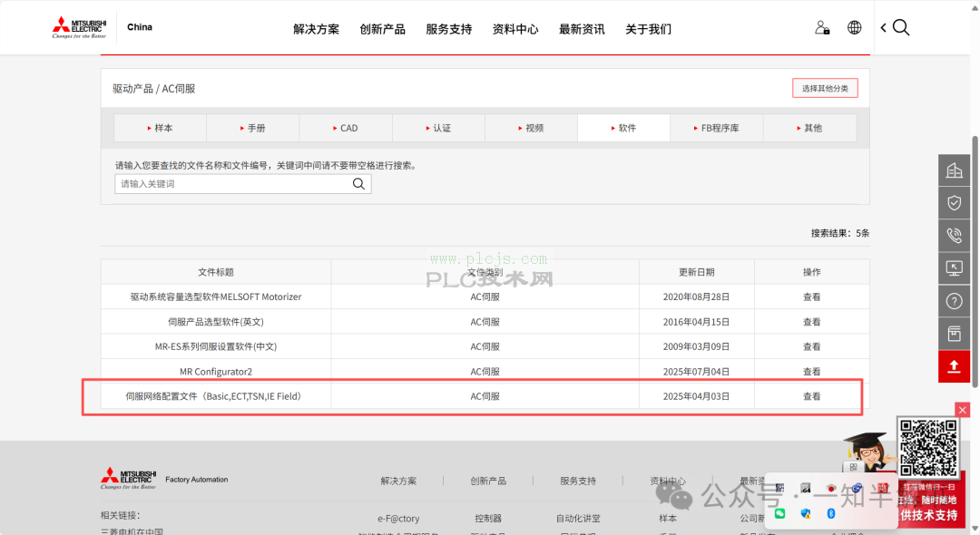Open footer link 自动化讲堂

click(x=578, y=518)
